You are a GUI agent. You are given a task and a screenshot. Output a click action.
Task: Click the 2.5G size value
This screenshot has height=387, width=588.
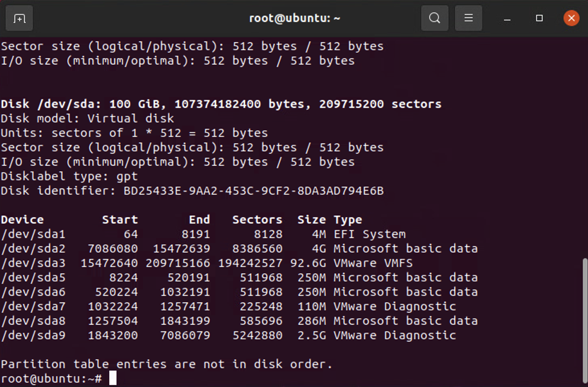(311, 335)
